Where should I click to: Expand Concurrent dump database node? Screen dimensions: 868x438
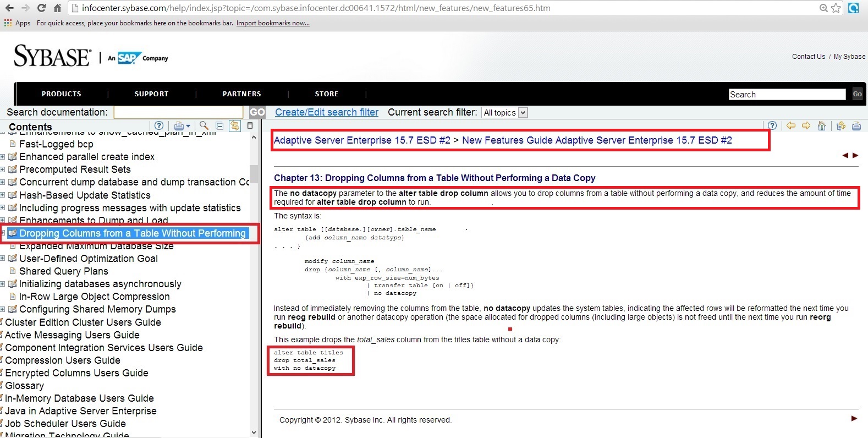[3, 182]
